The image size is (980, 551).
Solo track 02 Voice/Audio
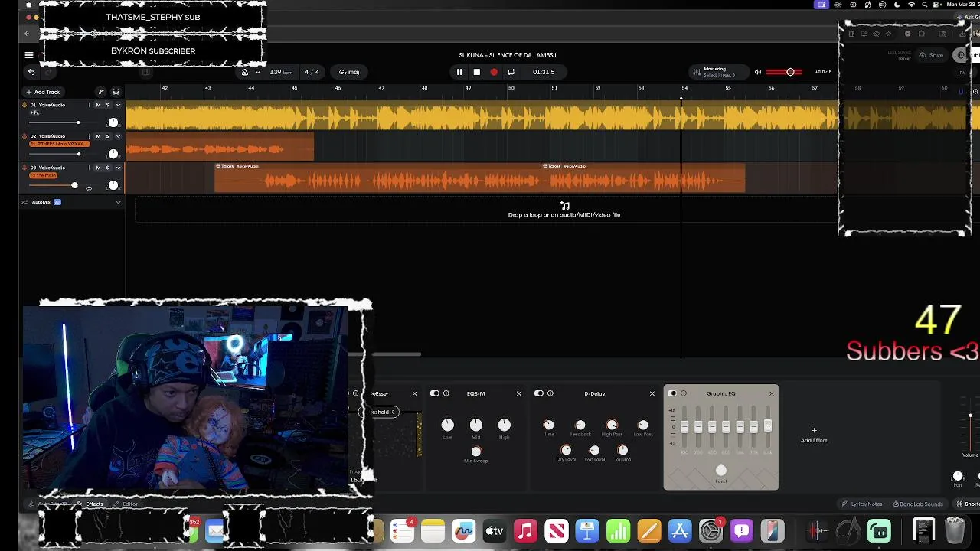pos(107,136)
